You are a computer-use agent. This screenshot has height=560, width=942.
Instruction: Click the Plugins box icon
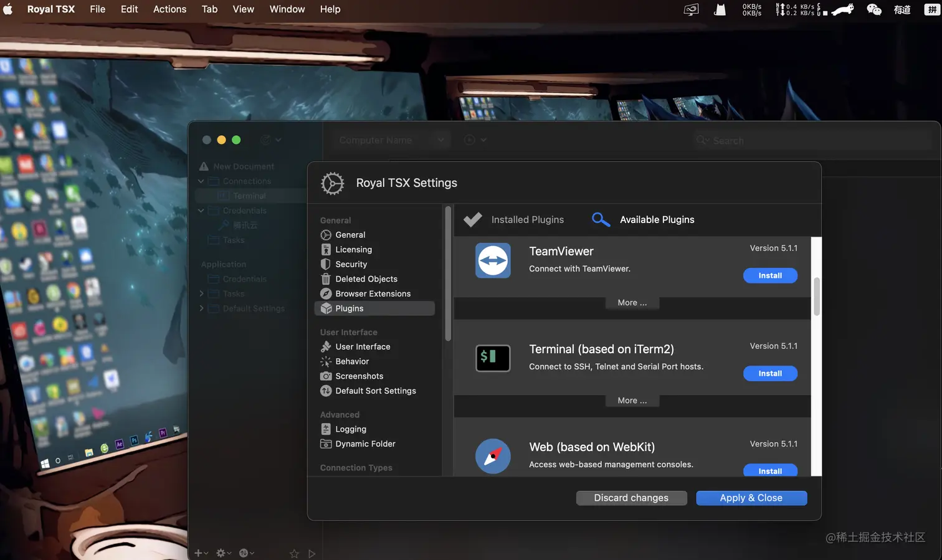tap(326, 308)
